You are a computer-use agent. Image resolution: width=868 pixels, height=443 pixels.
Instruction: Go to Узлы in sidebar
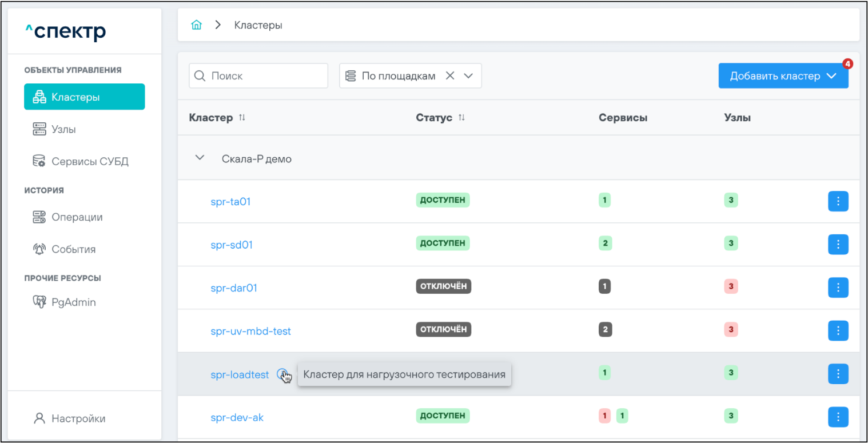pos(63,129)
